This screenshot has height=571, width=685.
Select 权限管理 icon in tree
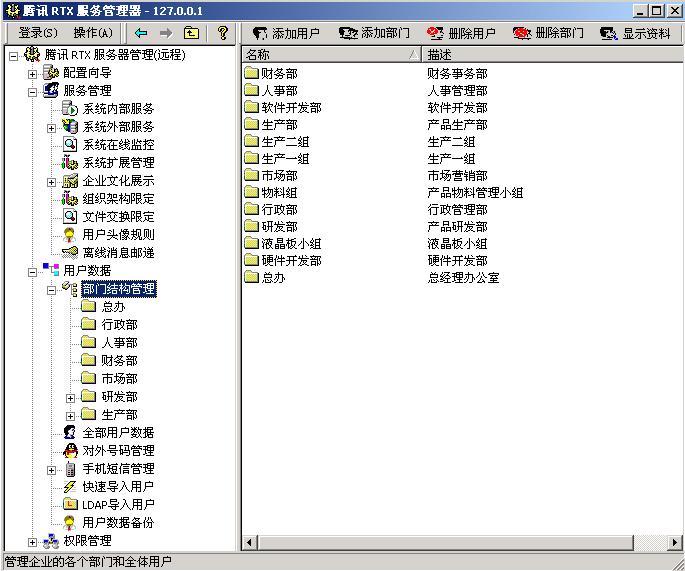(51, 541)
